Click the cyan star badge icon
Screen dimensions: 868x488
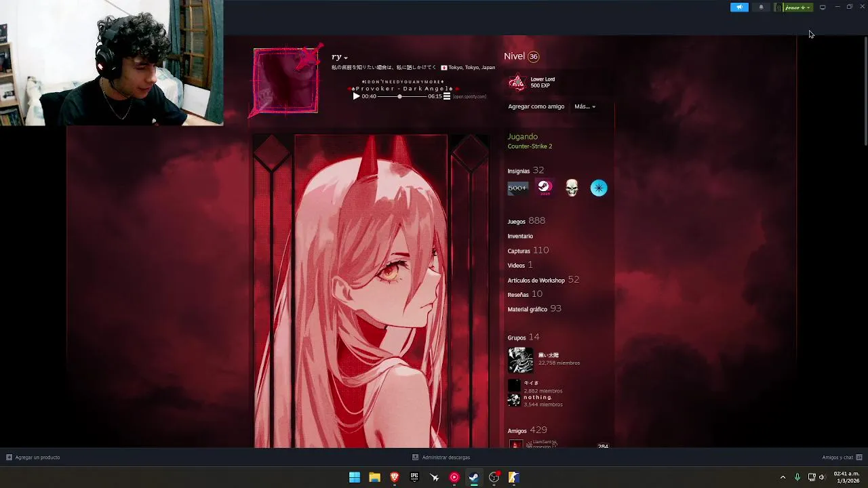coord(599,188)
